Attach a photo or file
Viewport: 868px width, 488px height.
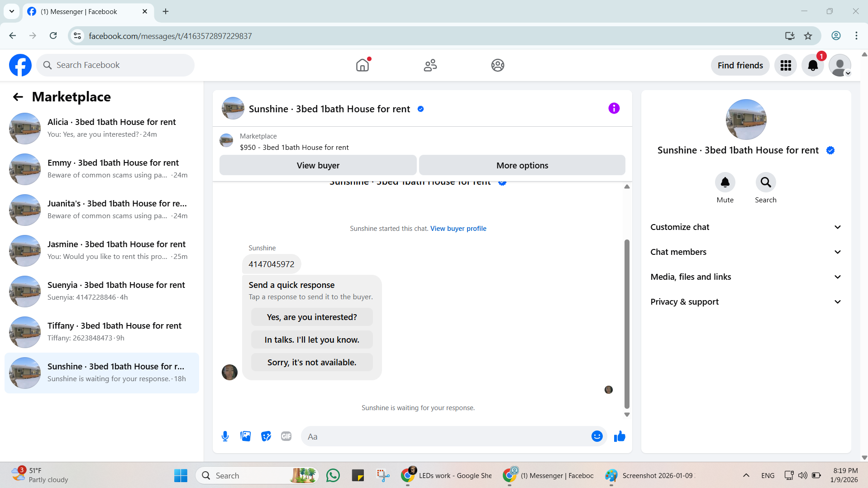coord(245,436)
